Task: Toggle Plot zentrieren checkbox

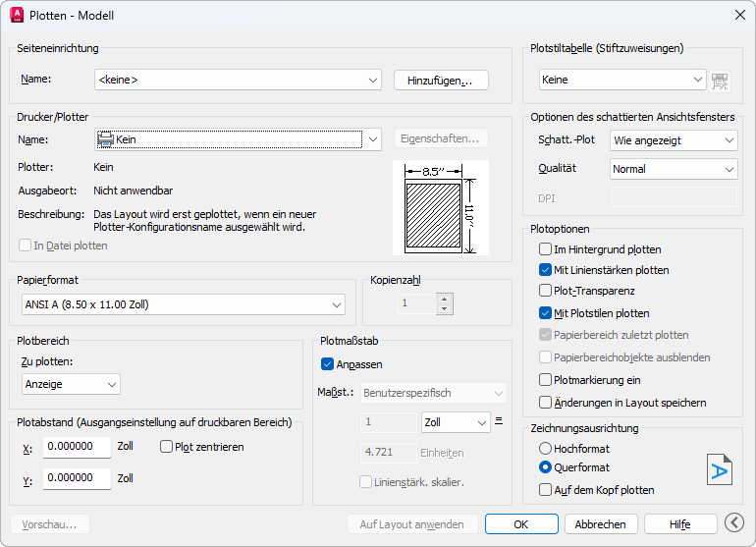Action: point(166,447)
